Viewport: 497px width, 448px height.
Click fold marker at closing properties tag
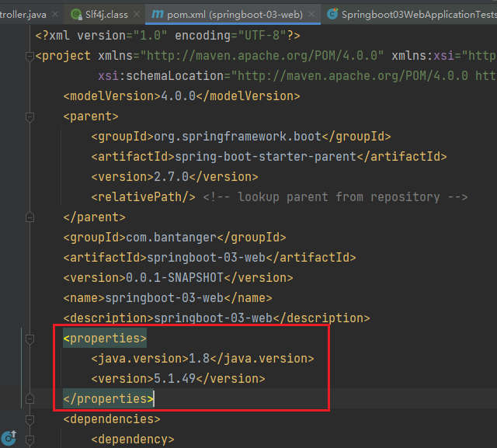coord(30,398)
